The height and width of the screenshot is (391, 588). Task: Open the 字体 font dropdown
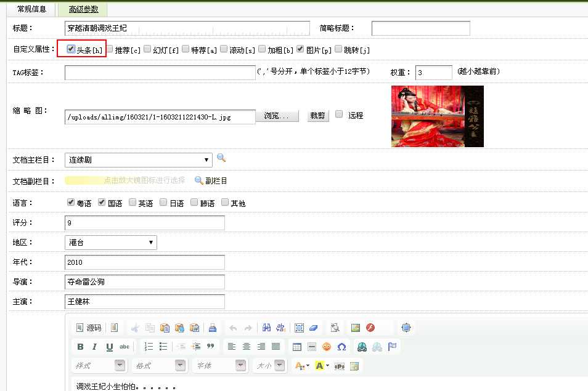220,366
